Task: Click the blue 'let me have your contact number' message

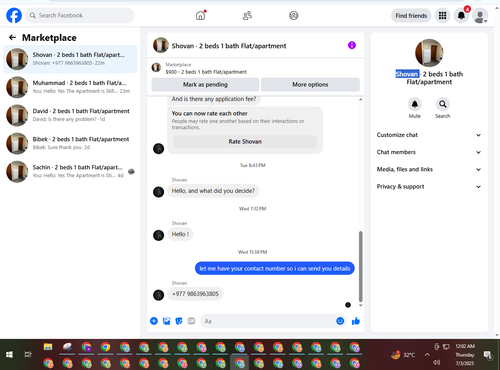Action: pos(275,268)
